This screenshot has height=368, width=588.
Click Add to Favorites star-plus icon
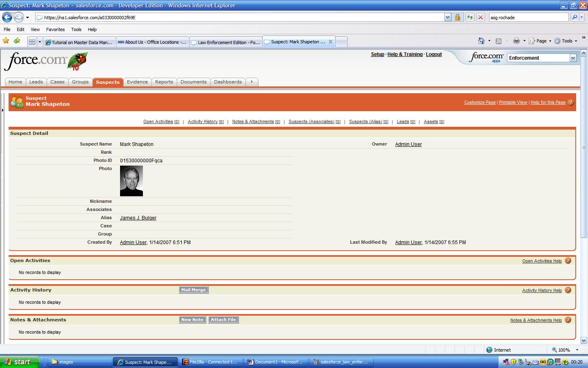coord(17,41)
